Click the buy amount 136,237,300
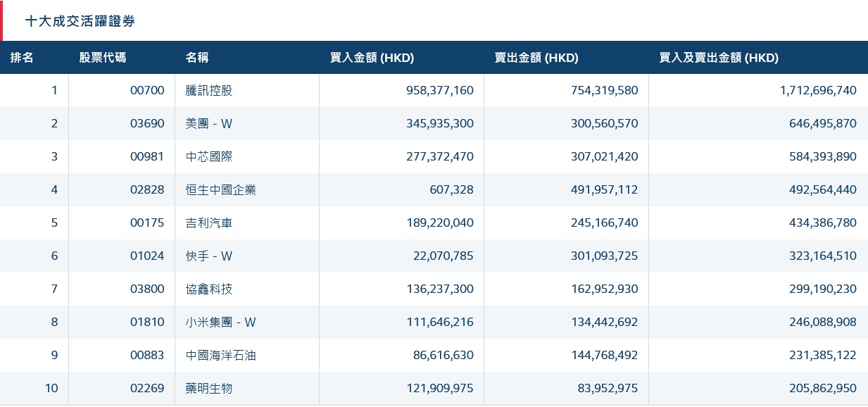Viewport: 868px width, 407px height. coord(440,289)
